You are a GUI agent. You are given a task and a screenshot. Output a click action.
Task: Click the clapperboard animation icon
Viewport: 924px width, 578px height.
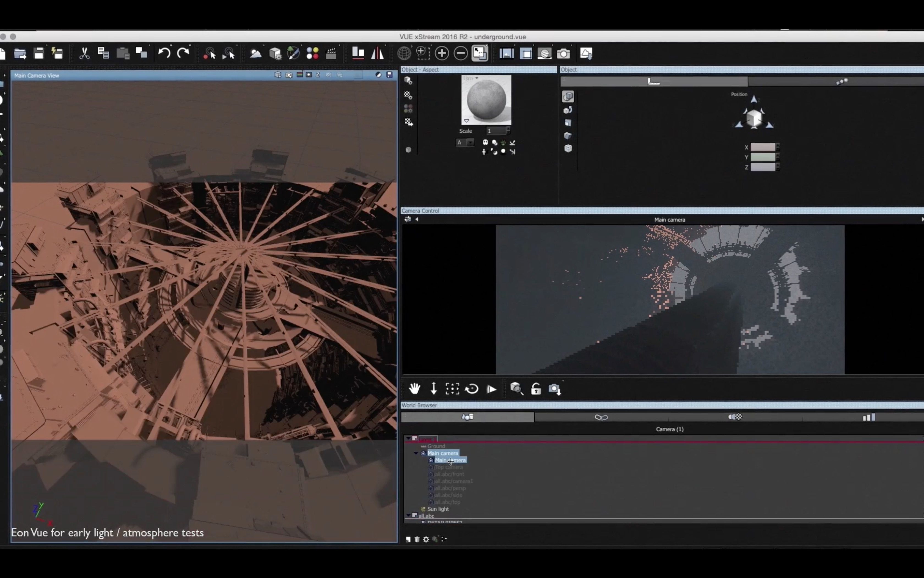331,53
